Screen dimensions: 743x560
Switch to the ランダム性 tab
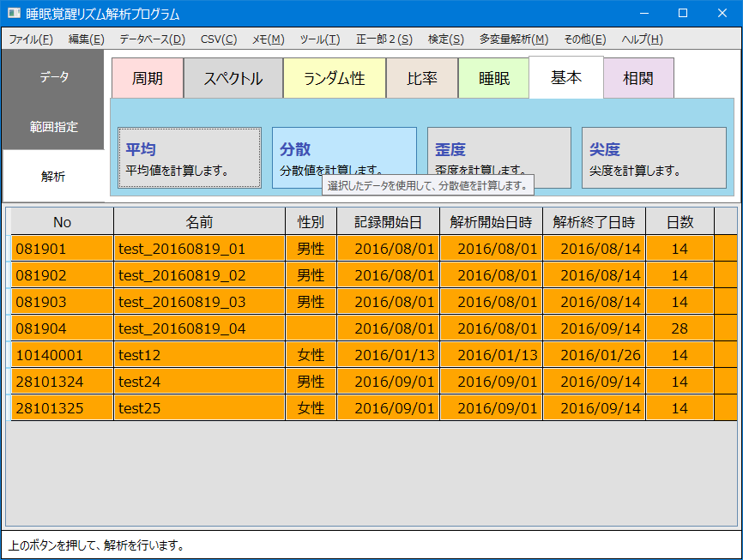coord(335,78)
